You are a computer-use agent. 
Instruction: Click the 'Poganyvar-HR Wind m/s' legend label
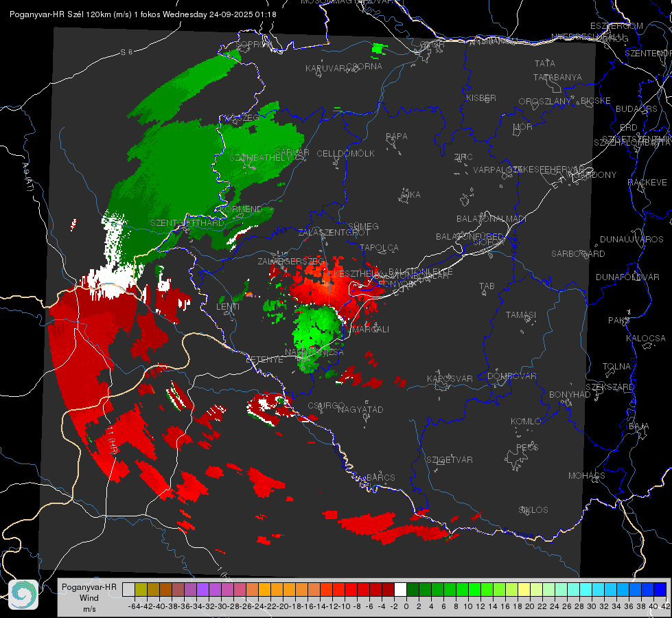(x=89, y=598)
